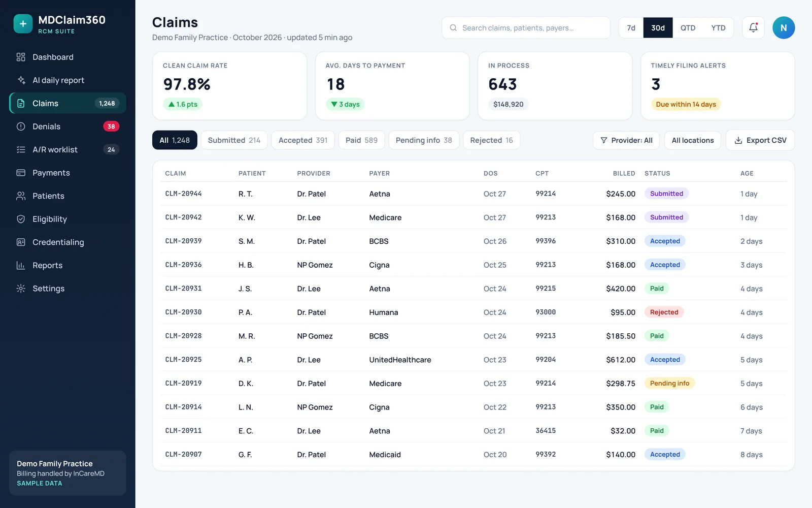Viewport: 812px width, 508px height.
Task: Click the AI daily report sparkle icon
Action: pyautogui.click(x=21, y=80)
